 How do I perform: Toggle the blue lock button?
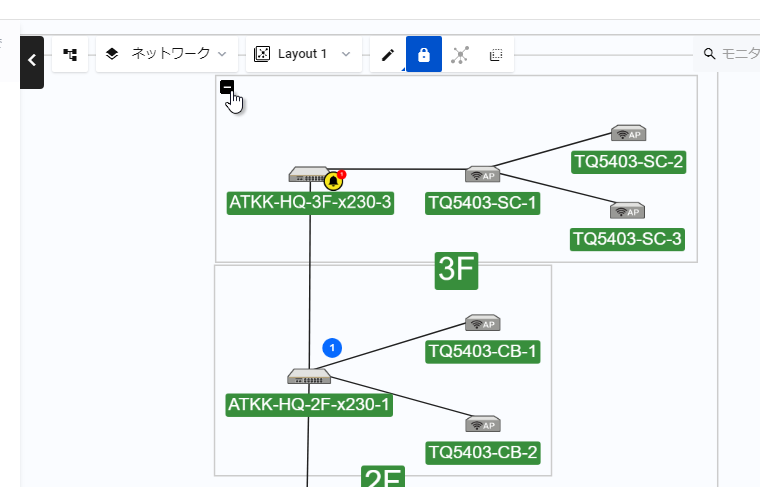click(424, 54)
